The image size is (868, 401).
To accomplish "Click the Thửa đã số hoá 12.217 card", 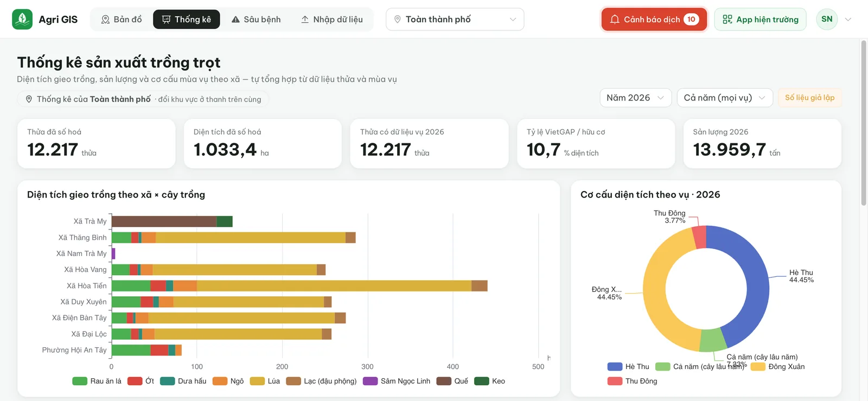I will [97, 143].
